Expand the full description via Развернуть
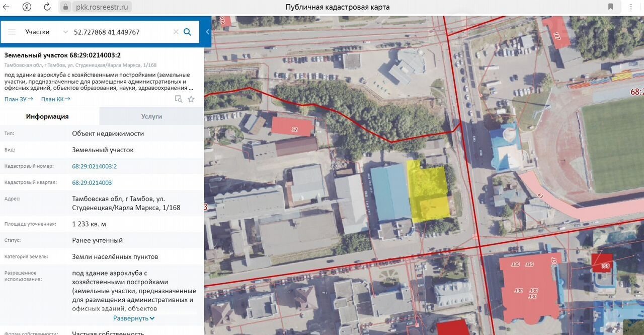The image size is (644, 335). coord(133,318)
